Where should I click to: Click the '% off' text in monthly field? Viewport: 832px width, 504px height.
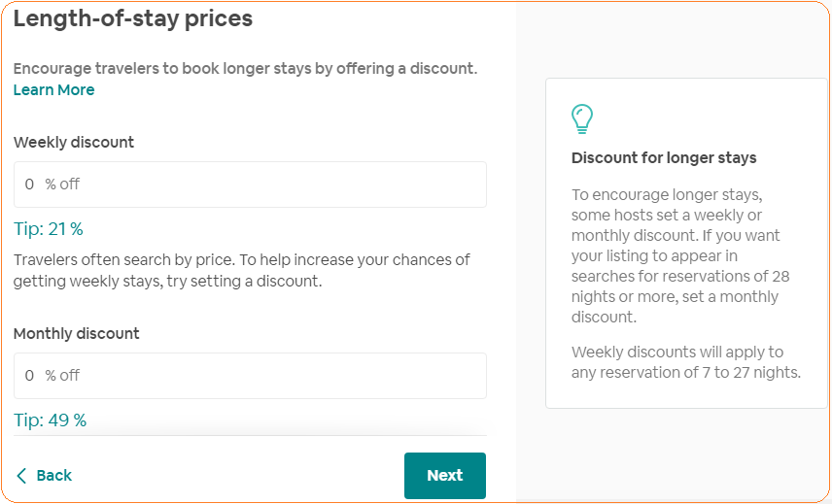click(62, 376)
